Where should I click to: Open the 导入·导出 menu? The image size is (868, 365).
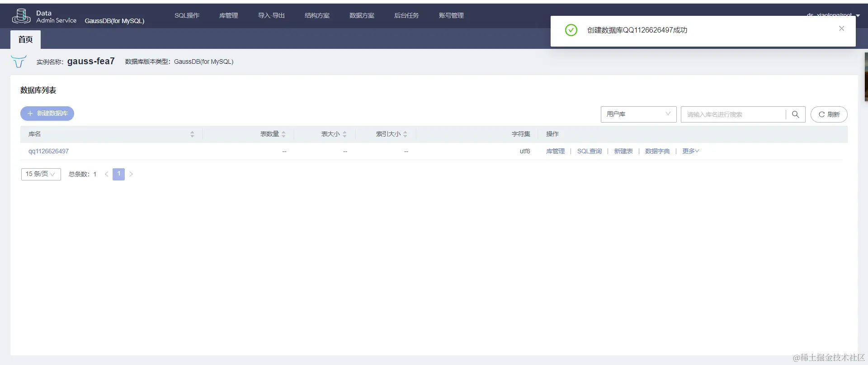271,15
